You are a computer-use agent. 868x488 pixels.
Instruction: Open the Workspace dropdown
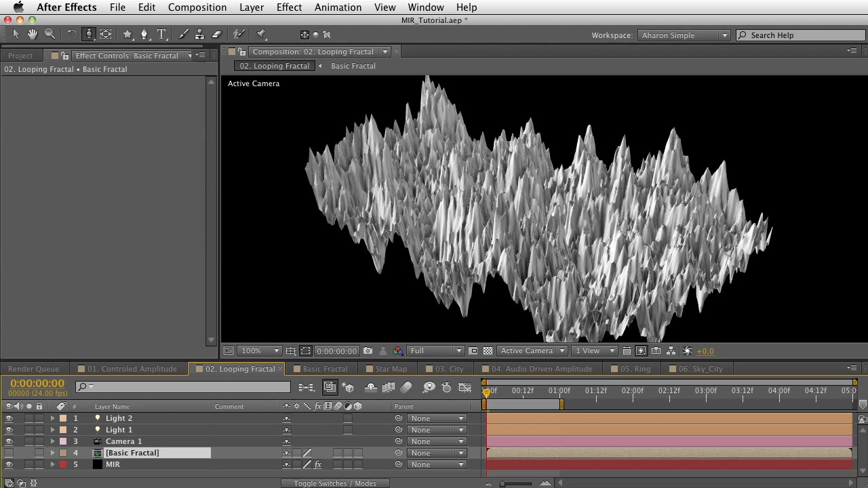tap(684, 35)
